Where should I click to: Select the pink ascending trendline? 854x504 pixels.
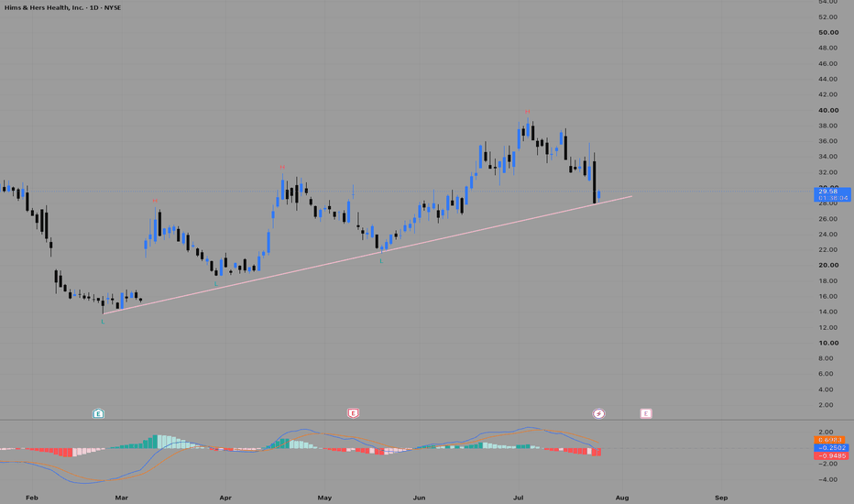pyautogui.click(x=367, y=255)
